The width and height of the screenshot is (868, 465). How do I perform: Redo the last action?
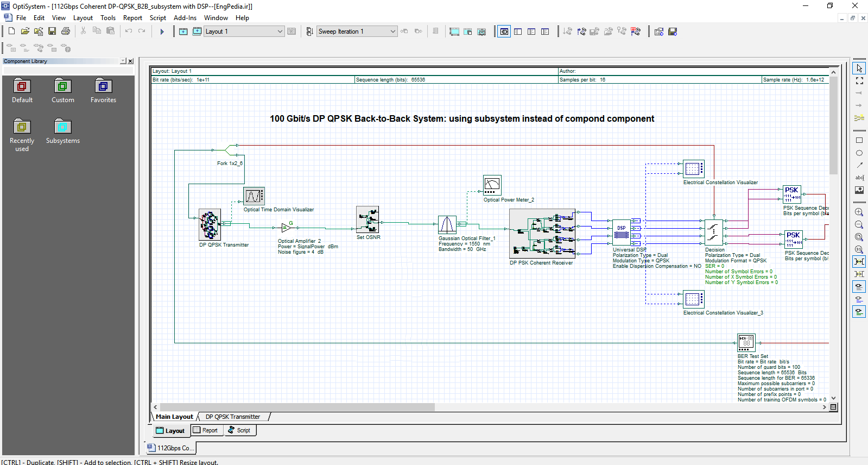(142, 31)
